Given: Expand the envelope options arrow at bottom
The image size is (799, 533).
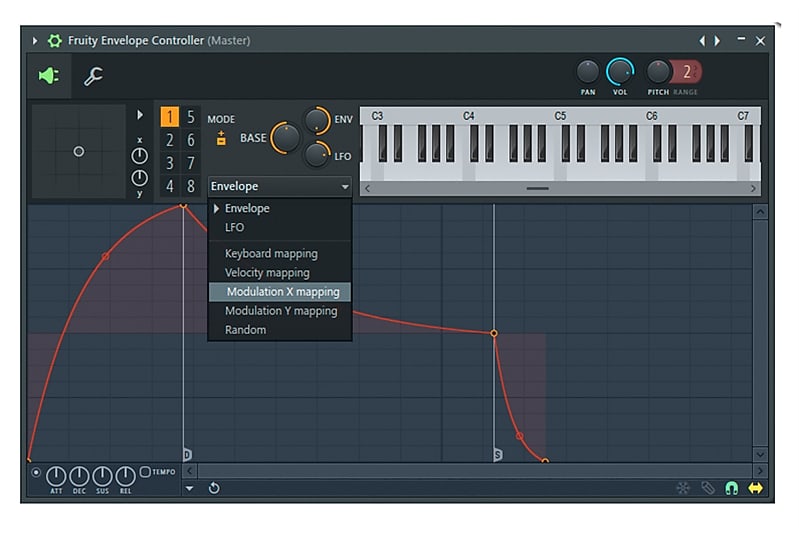Looking at the screenshot, I should tap(190, 489).
